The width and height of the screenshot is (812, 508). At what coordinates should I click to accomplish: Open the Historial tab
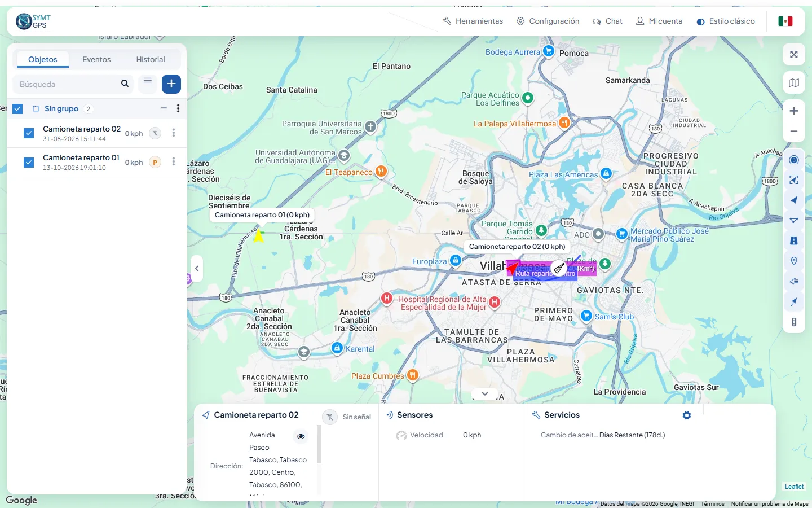coord(151,59)
